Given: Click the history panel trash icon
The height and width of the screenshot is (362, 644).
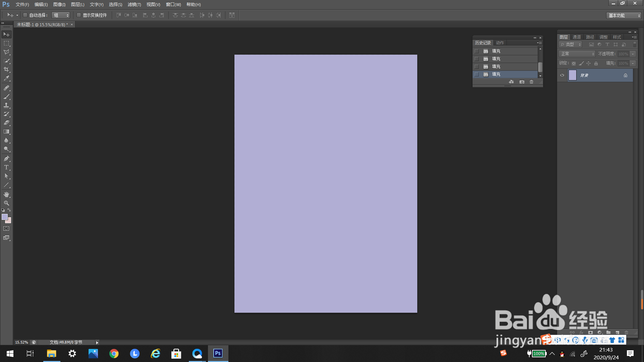Looking at the screenshot, I should pos(531,82).
